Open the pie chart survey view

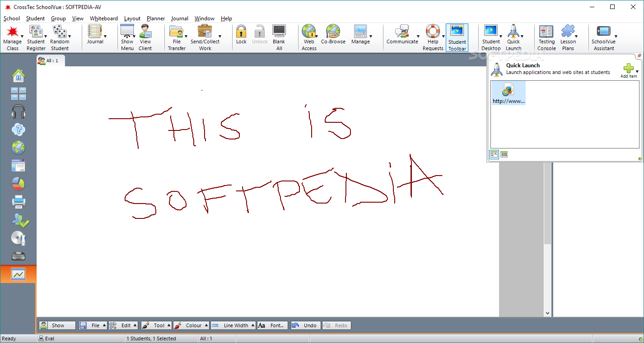point(18,184)
